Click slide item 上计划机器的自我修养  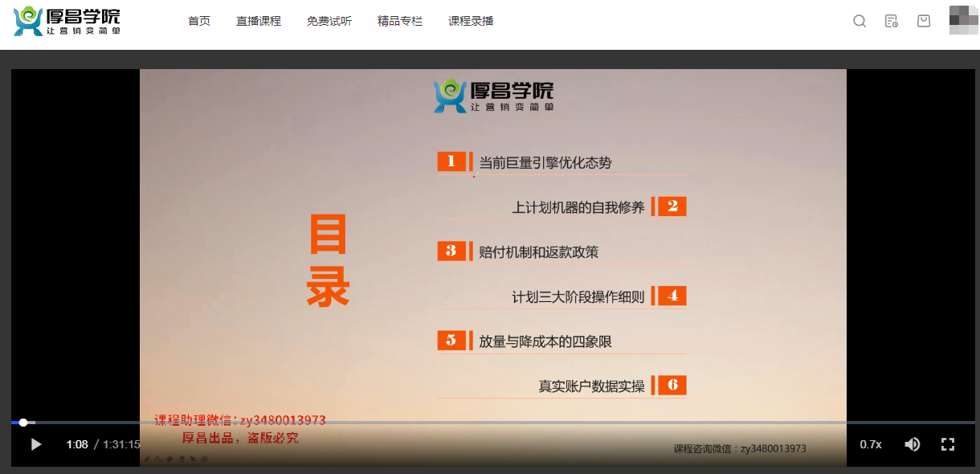click(578, 207)
